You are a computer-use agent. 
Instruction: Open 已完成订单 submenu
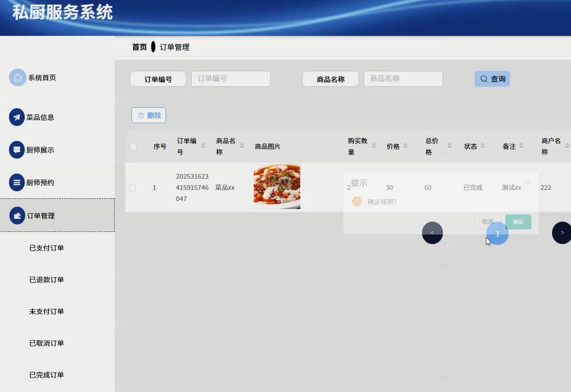tap(46, 375)
